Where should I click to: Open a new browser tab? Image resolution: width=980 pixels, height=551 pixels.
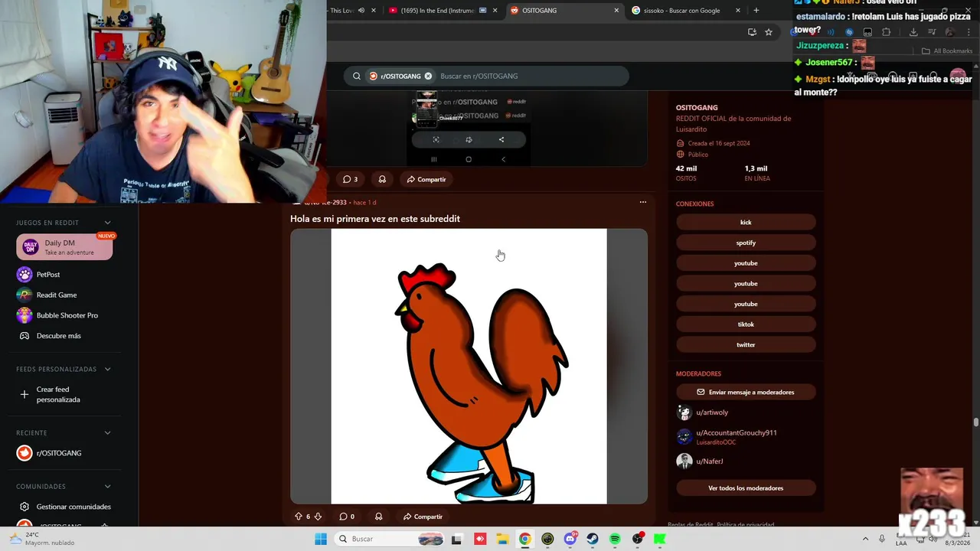pos(756,10)
